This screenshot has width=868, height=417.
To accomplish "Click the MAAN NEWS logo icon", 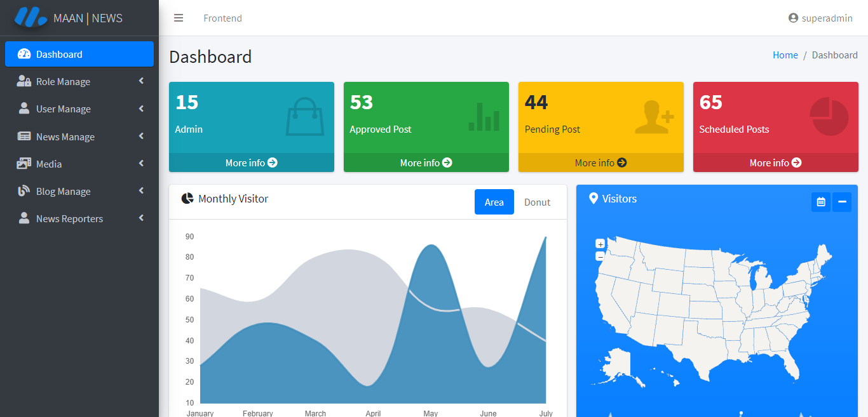I will click(31, 17).
